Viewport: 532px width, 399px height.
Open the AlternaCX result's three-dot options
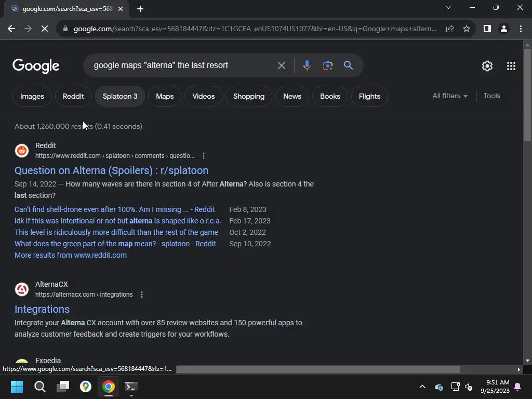[x=142, y=295]
